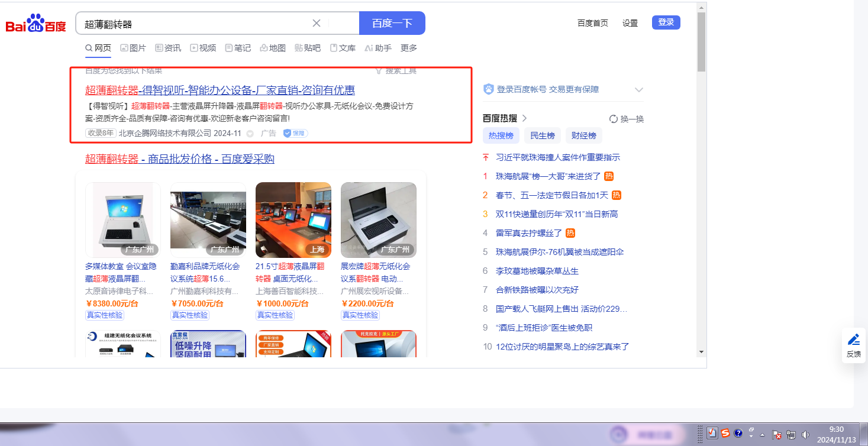Open 百度首页 link

point(593,23)
